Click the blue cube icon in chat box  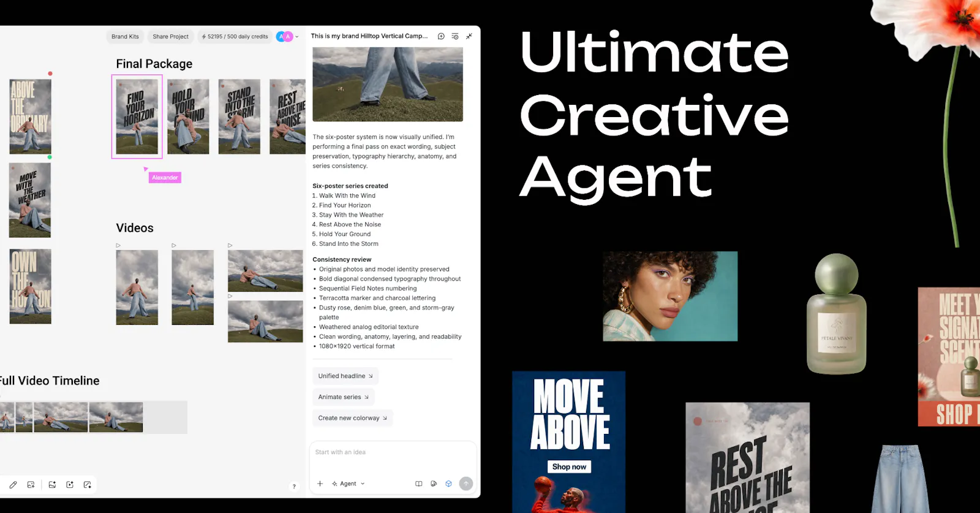pos(448,484)
